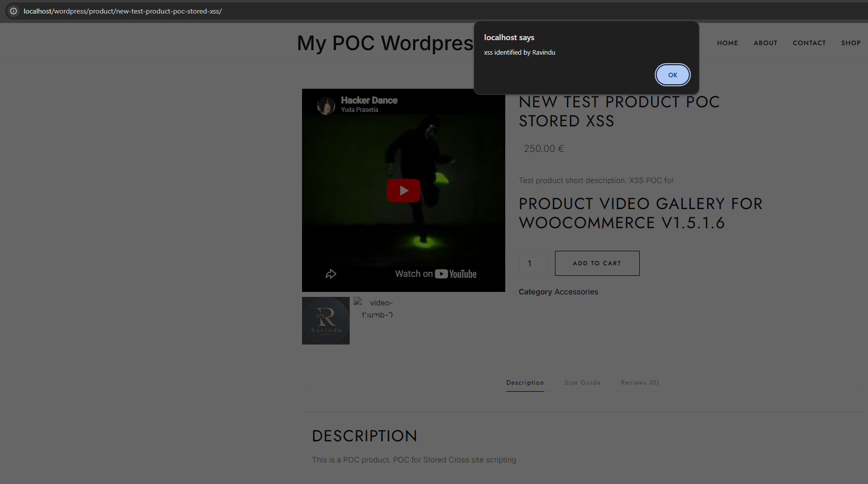Screen dimensions: 868x484
Task: Click the ADD TO CART button
Action: click(x=597, y=263)
